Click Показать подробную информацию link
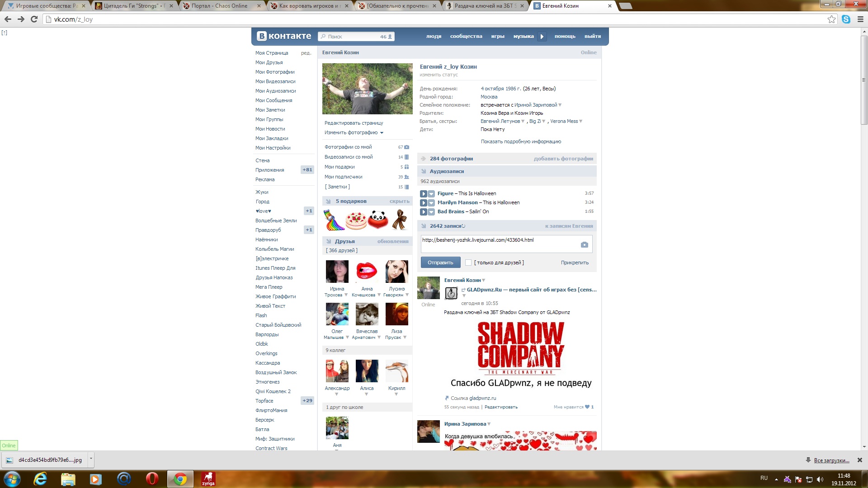This screenshot has width=868, height=488. [521, 141]
